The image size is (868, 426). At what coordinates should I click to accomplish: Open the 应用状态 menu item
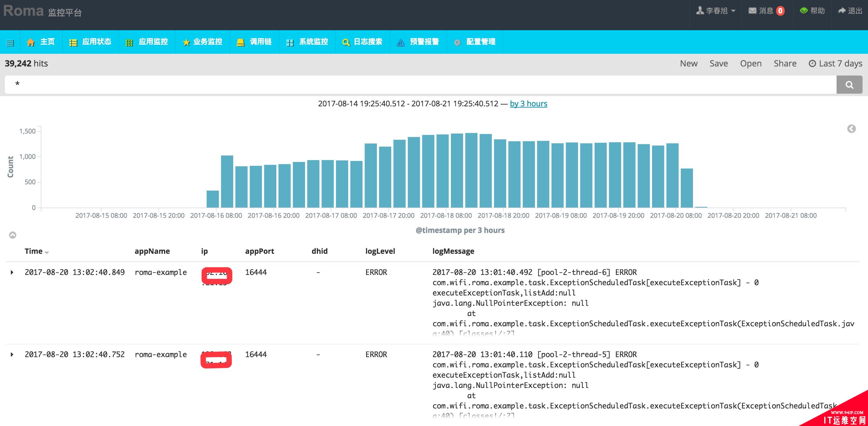coord(90,42)
